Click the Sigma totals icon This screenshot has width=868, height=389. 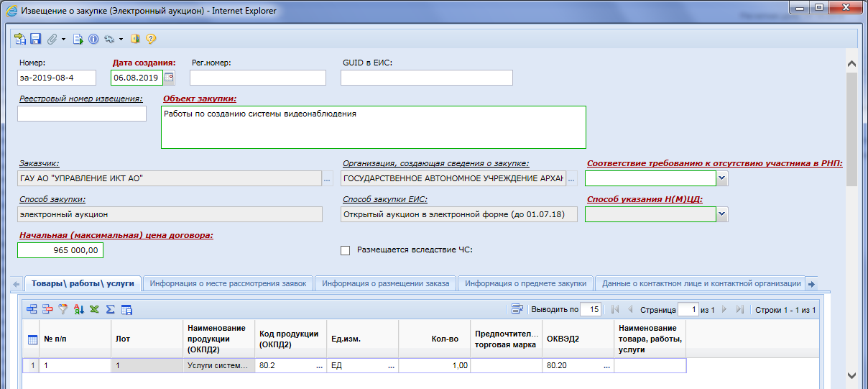[110, 310]
